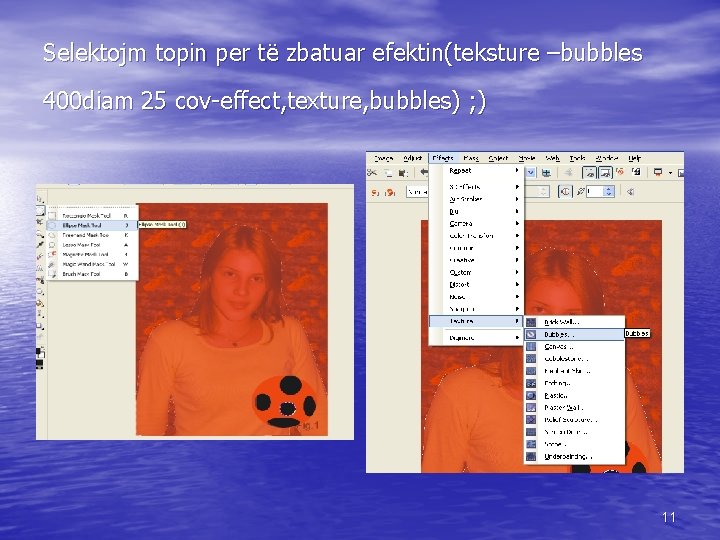The width and height of the screenshot is (720, 540).
Task: Choose the Canvas texture effect
Action: 574,347
